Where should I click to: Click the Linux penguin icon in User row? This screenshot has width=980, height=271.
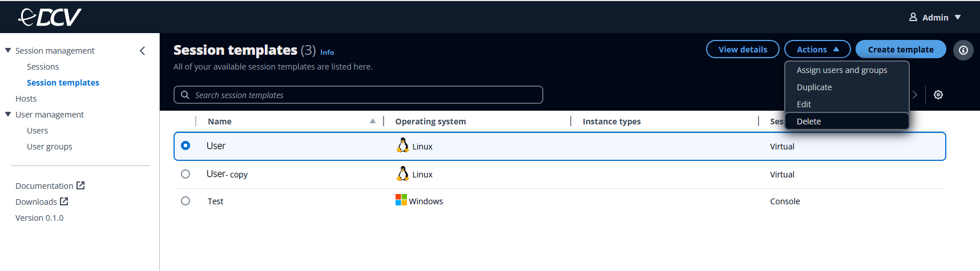click(x=402, y=145)
